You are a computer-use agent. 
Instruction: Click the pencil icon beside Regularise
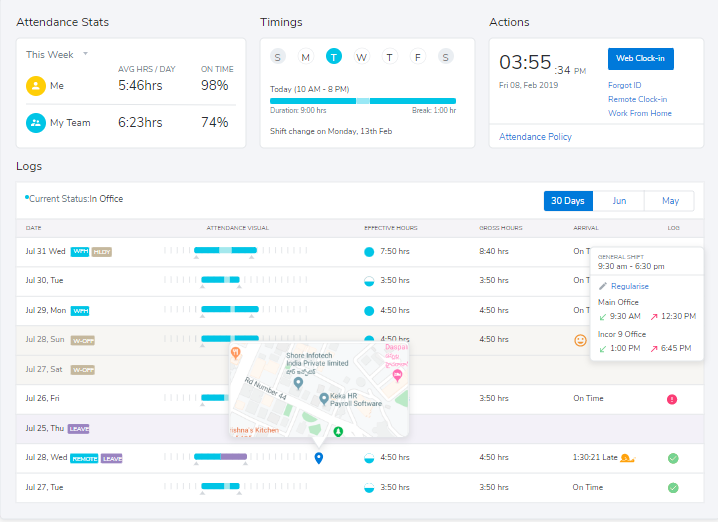(x=603, y=286)
